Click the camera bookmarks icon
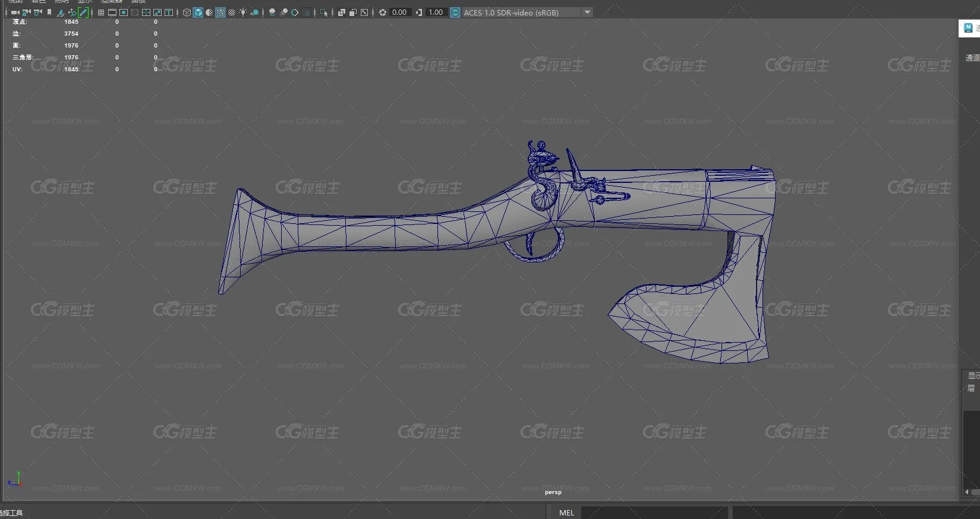 [x=49, y=12]
